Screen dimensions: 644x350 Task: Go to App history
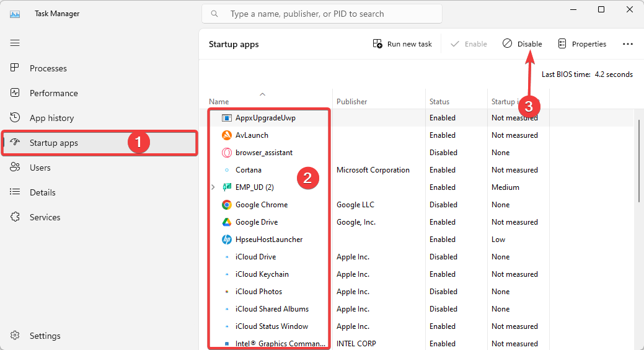pyautogui.click(x=99, y=118)
